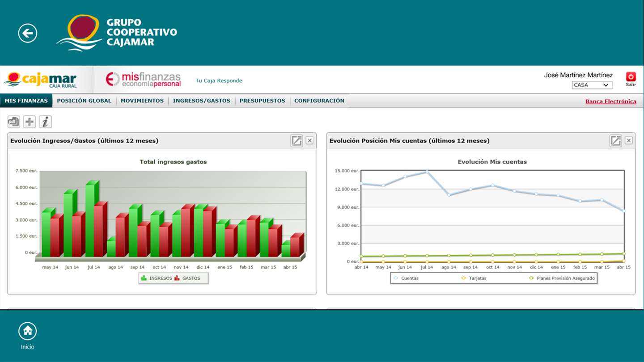Click the user name José Martínez Martínez
Screen dimensions: 644x362
coord(578,75)
